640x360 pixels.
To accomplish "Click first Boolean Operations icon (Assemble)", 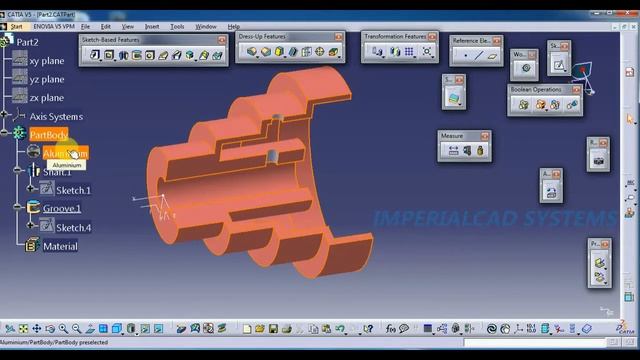I will pos(523,105).
